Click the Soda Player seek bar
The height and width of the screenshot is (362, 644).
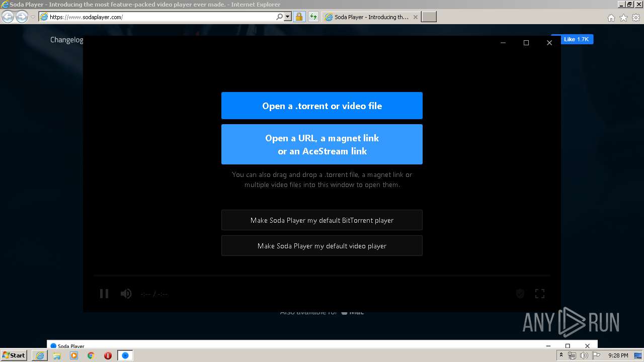(x=322, y=276)
